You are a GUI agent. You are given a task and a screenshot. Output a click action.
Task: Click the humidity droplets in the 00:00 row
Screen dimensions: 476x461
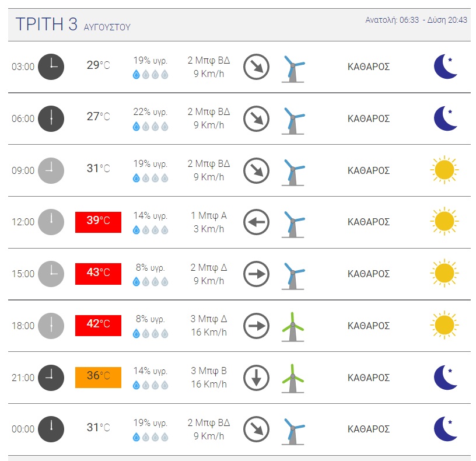point(150,437)
